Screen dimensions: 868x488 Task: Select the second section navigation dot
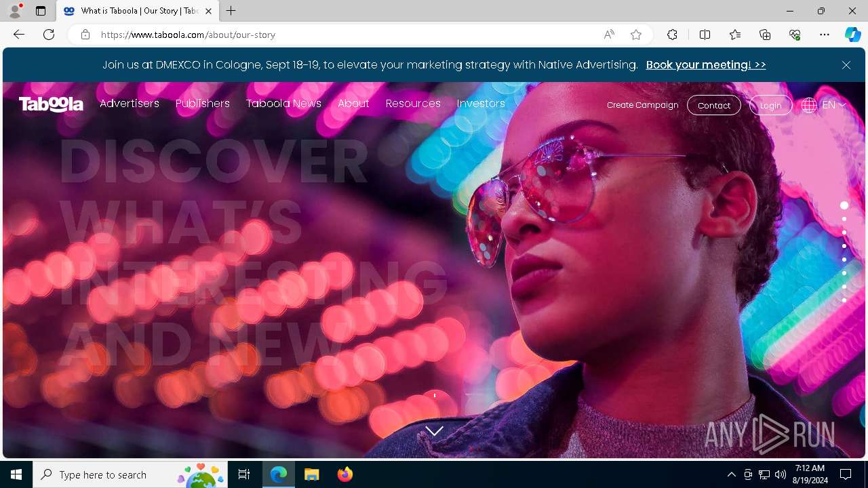click(844, 219)
